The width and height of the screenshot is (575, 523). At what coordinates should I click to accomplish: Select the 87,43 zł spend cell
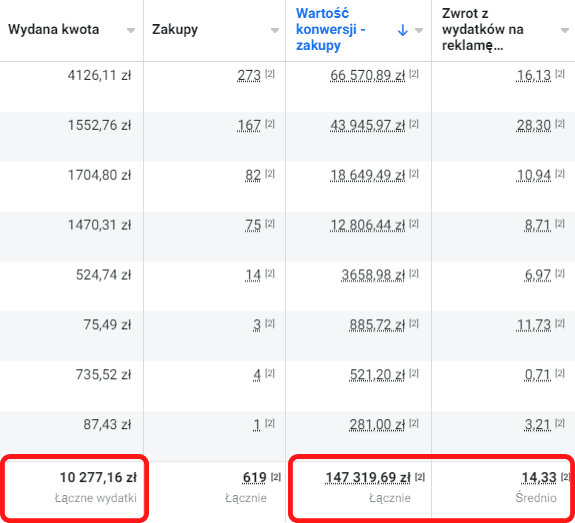(x=107, y=425)
